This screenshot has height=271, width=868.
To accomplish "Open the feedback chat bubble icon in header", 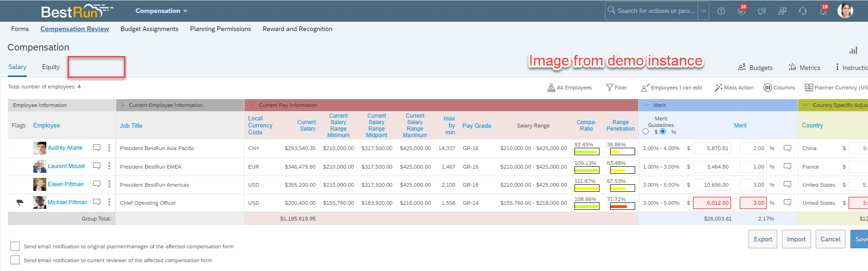I will coord(762,11).
